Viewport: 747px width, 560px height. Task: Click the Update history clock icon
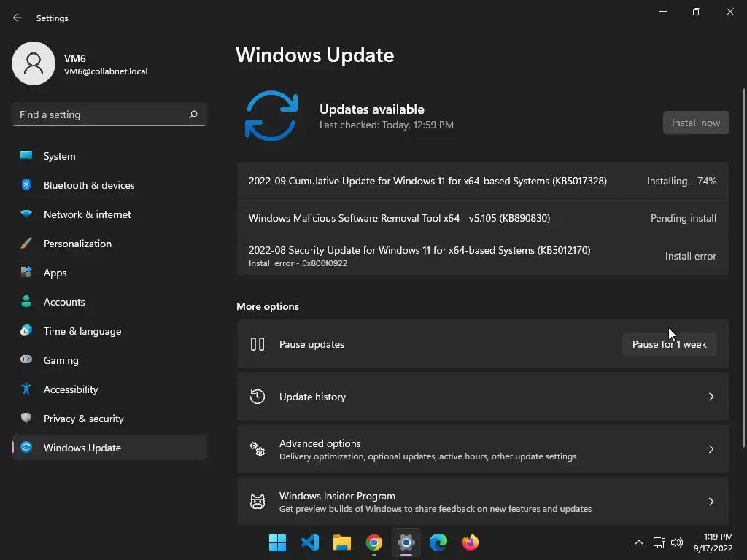pyautogui.click(x=258, y=396)
